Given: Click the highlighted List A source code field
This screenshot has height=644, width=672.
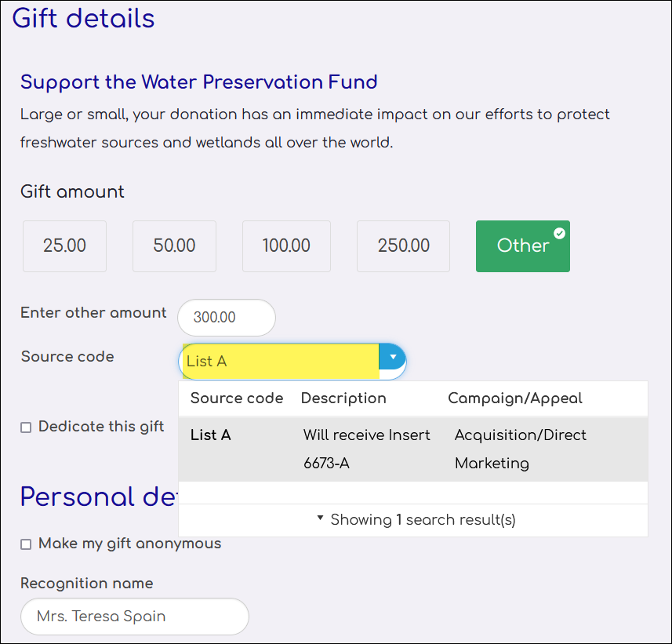Looking at the screenshot, I should [281, 362].
